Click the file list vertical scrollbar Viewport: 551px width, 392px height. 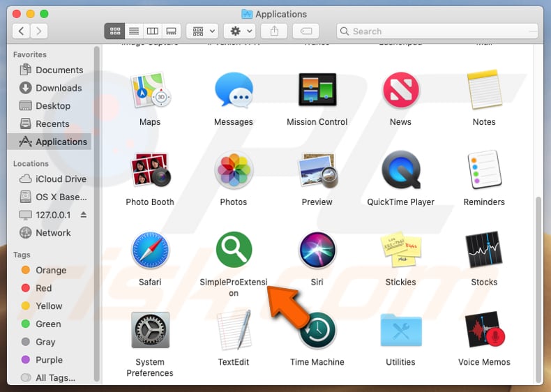[538, 289]
